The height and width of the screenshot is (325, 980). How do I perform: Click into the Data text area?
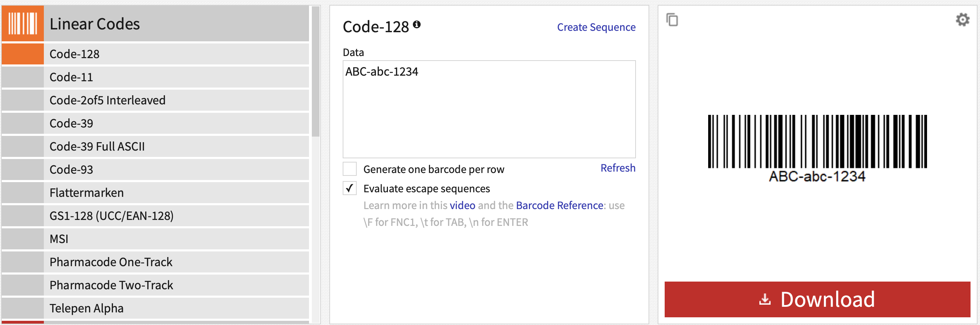click(x=489, y=109)
